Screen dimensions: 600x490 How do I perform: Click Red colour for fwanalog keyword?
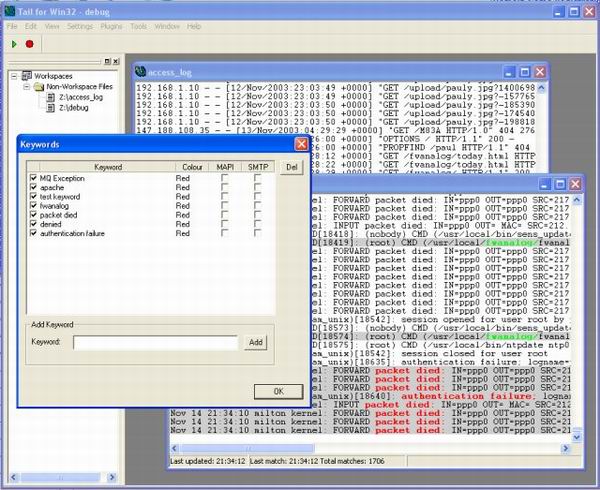pos(183,206)
